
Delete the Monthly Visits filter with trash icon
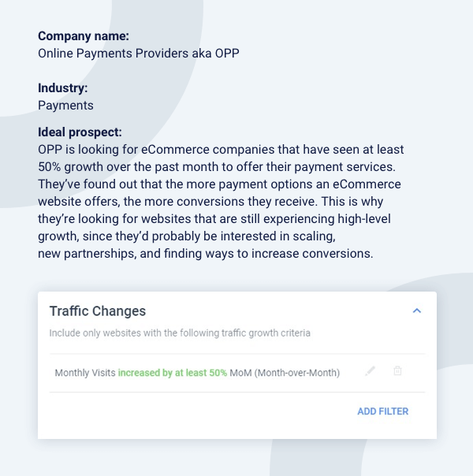[x=397, y=371]
